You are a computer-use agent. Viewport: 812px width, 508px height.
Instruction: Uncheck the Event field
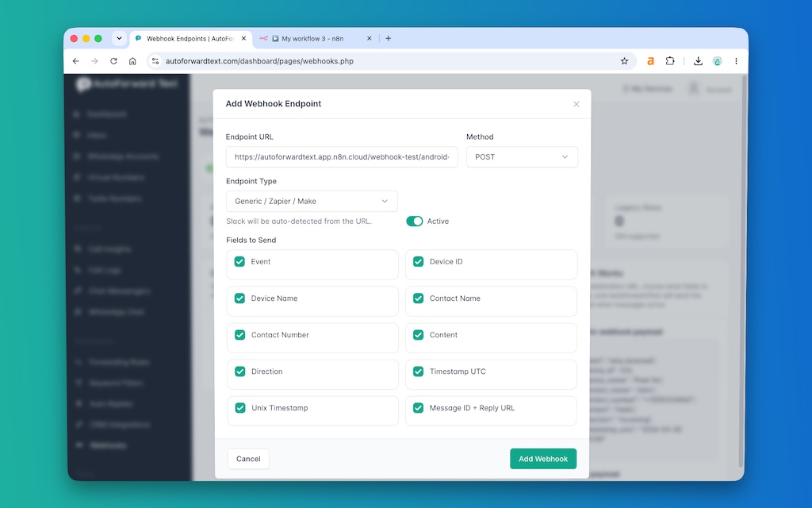click(239, 262)
